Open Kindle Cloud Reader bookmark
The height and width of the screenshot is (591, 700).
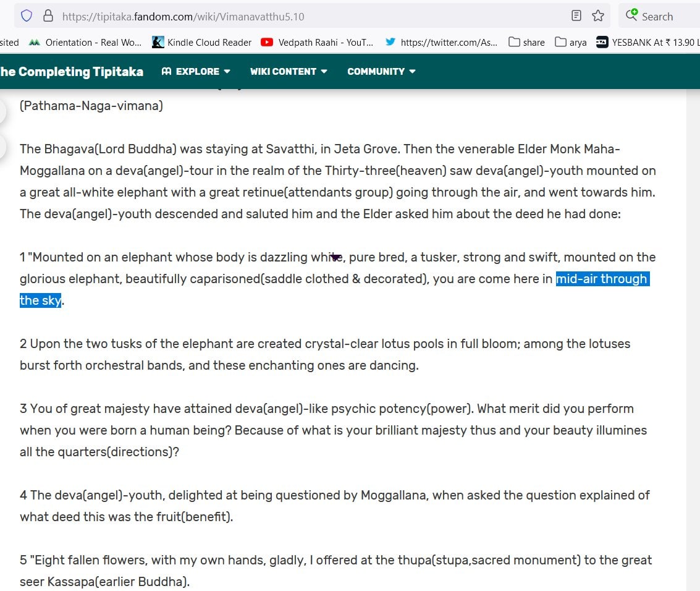202,43
